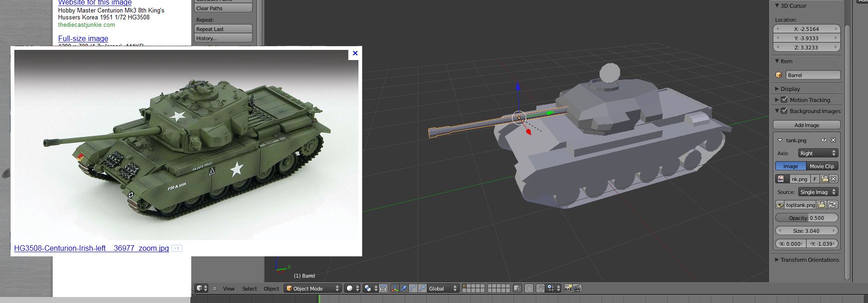Click the 3D cursor Z 3.3233 field

coord(807,47)
